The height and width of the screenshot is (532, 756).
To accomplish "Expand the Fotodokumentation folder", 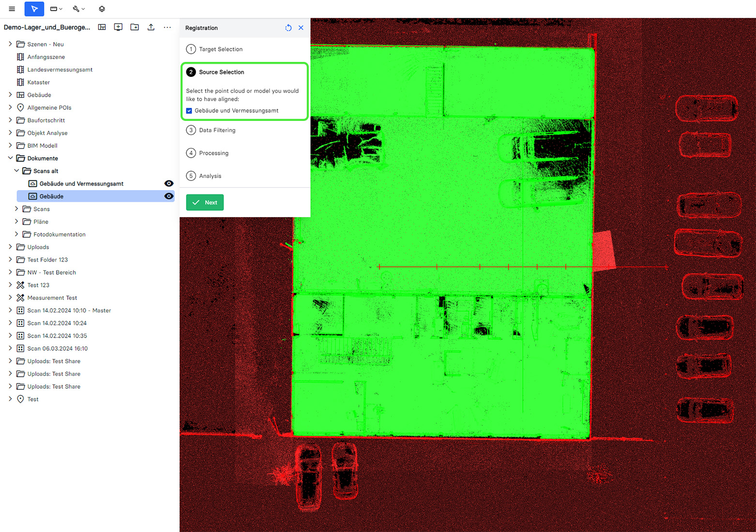I will (16, 234).
